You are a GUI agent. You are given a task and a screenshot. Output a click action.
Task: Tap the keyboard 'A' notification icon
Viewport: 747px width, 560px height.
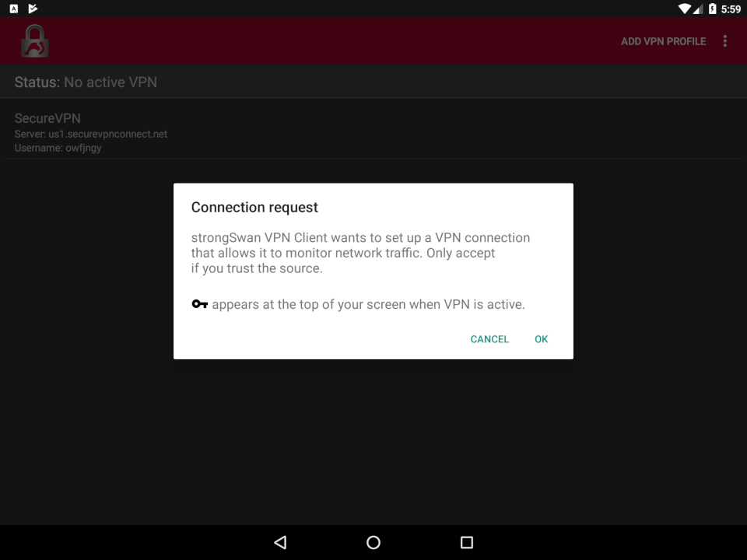tap(14, 9)
